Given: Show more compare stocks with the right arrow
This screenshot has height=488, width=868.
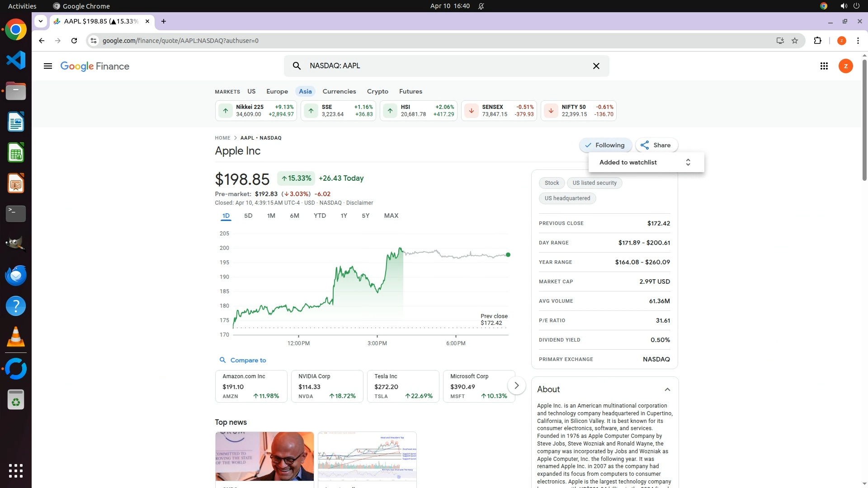Looking at the screenshot, I should [516, 386].
